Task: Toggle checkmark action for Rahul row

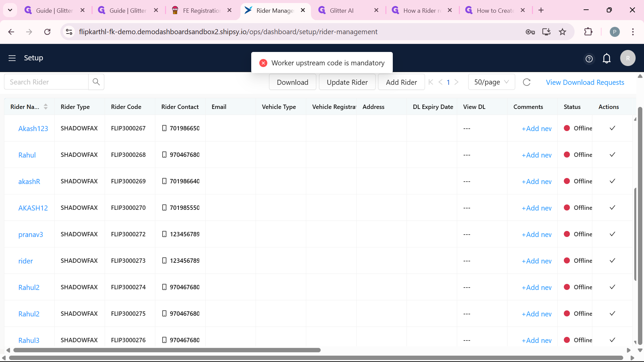Action: pyautogui.click(x=612, y=155)
